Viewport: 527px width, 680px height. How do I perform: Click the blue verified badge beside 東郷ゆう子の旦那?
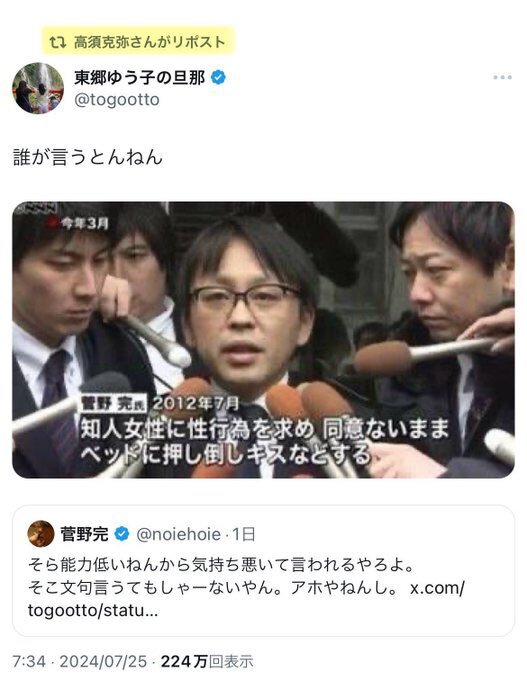point(218,78)
